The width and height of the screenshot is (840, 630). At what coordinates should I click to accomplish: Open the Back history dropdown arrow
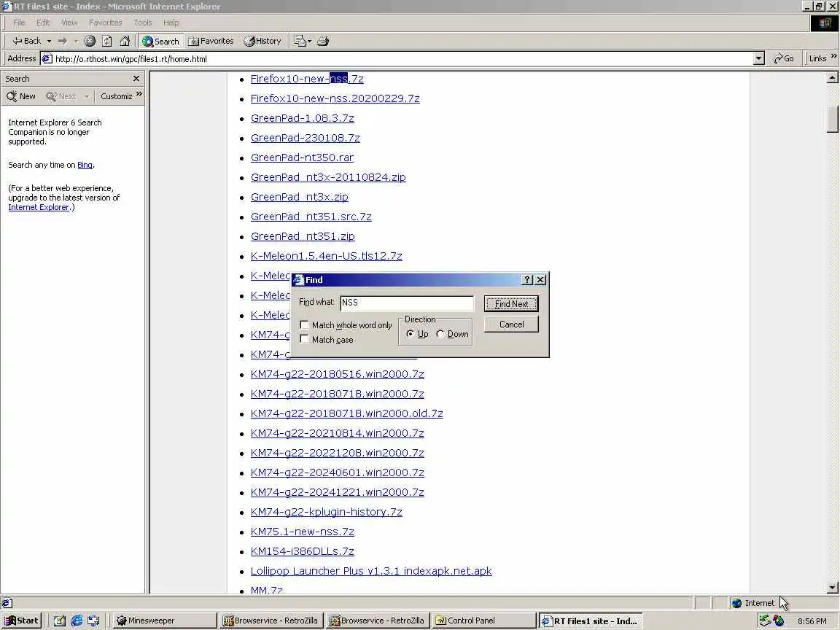(x=49, y=41)
